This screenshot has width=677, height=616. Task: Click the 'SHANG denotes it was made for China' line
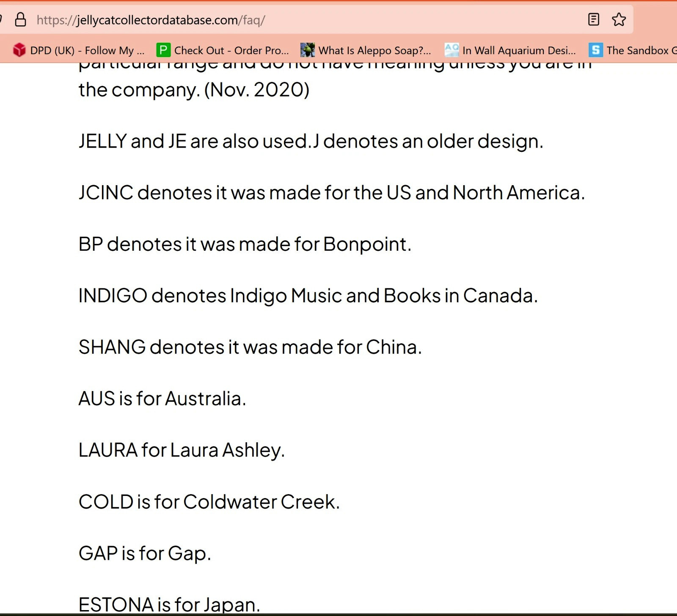(x=250, y=347)
